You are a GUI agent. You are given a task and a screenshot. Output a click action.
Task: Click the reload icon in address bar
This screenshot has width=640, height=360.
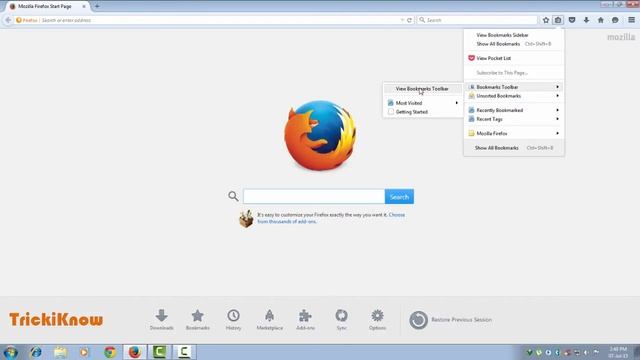[x=409, y=20]
